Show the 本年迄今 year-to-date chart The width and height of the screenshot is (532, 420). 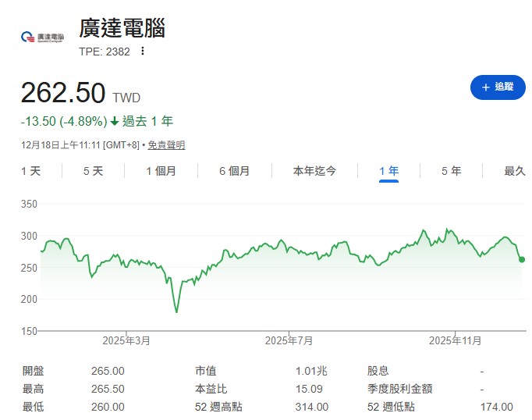click(x=314, y=171)
